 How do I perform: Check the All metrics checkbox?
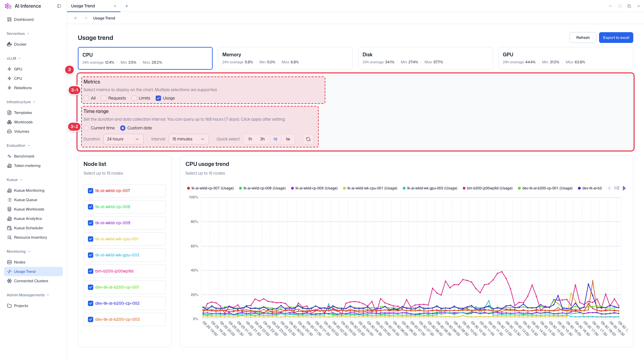87,98
